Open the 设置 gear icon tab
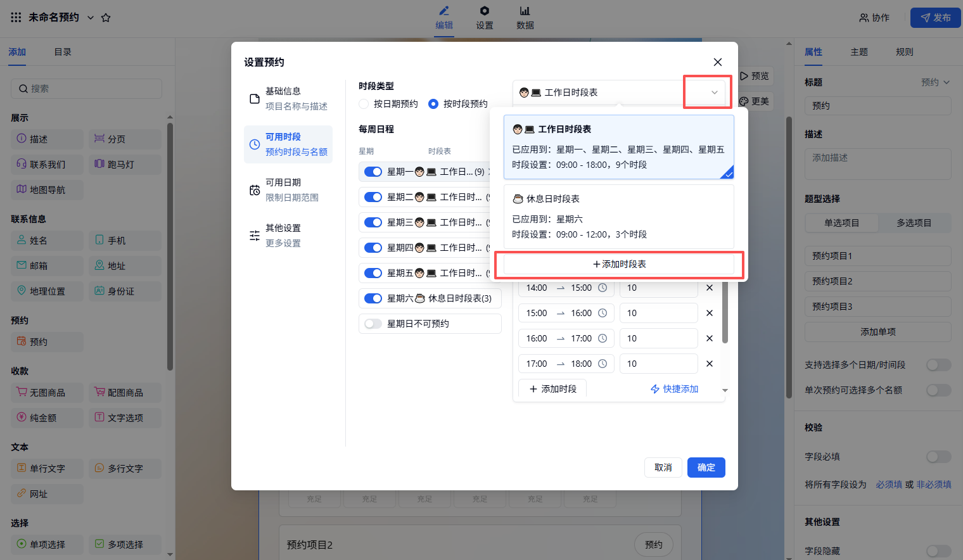The height and width of the screenshot is (560, 963). point(484,18)
